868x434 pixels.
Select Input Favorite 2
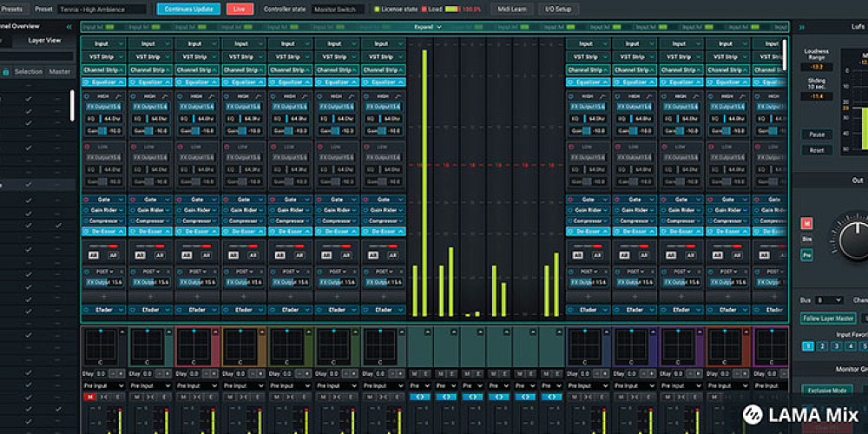pyautogui.click(x=822, y=346)
